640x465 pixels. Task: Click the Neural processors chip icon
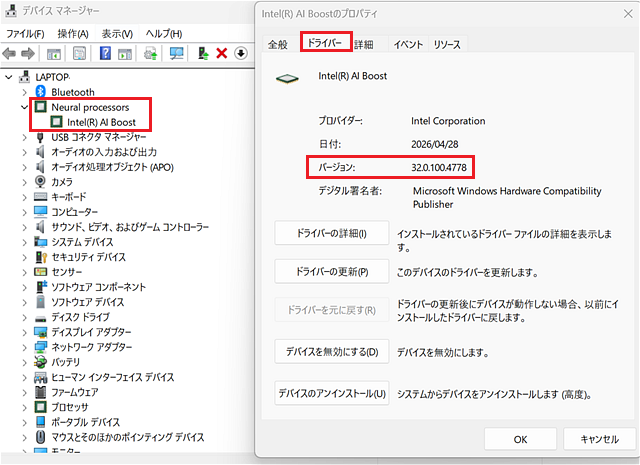pos(40,107)
